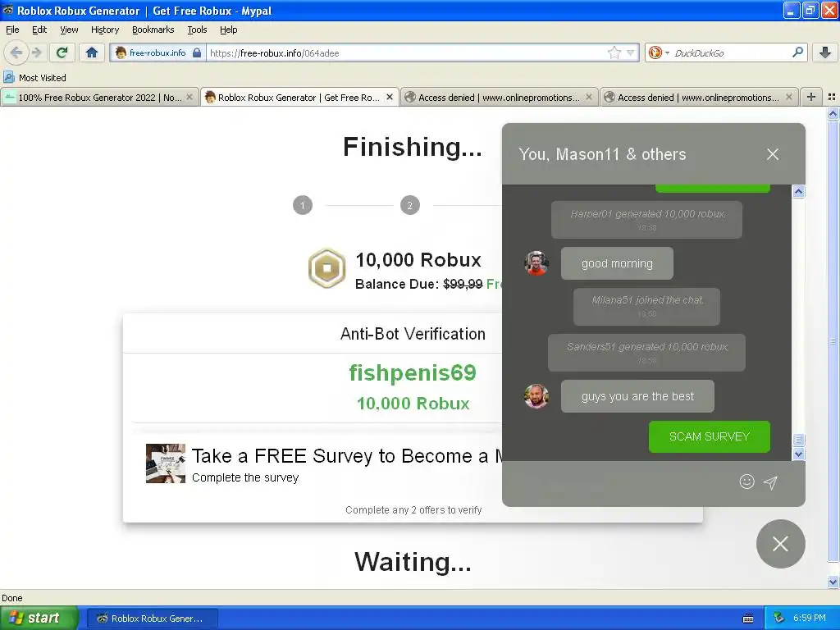
Task: Go forward using the forward arrow
Action: point(36,52)
